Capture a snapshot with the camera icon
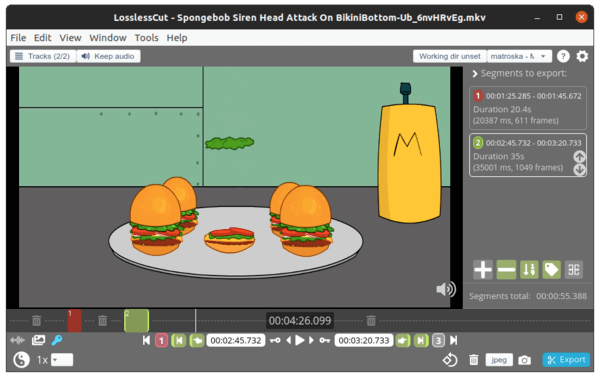The width and height of the screenshot is (600, 378). [x=524, y=360]
